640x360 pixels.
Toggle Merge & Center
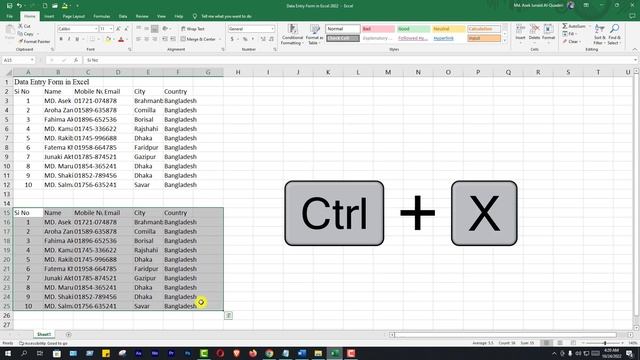[198, 39]
